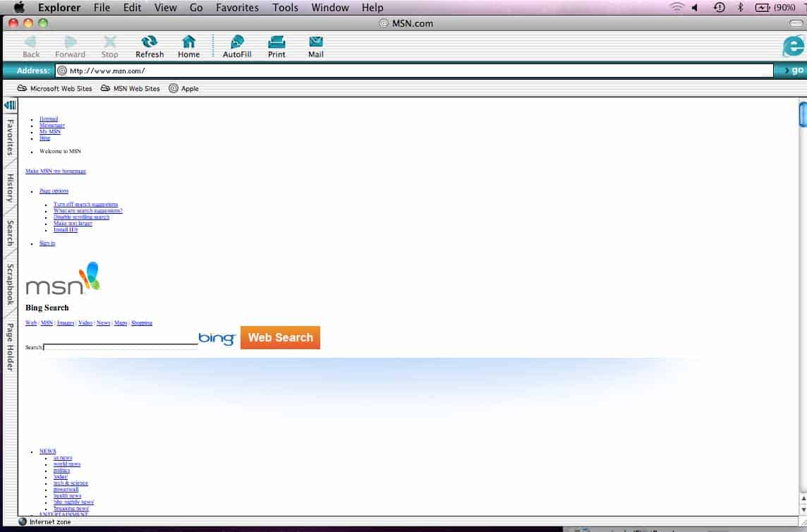
Task: Click the Sign in link
Action: [x=47, y=243]
